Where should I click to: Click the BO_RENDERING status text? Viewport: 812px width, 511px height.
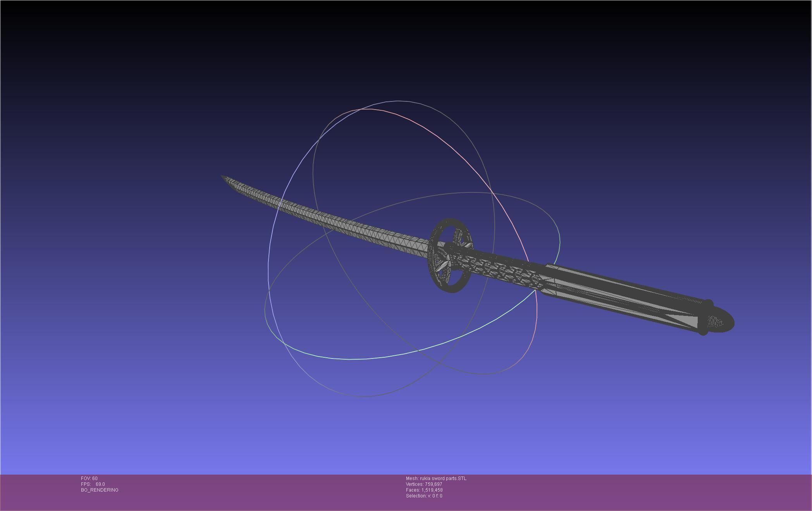tap(100, 490)
